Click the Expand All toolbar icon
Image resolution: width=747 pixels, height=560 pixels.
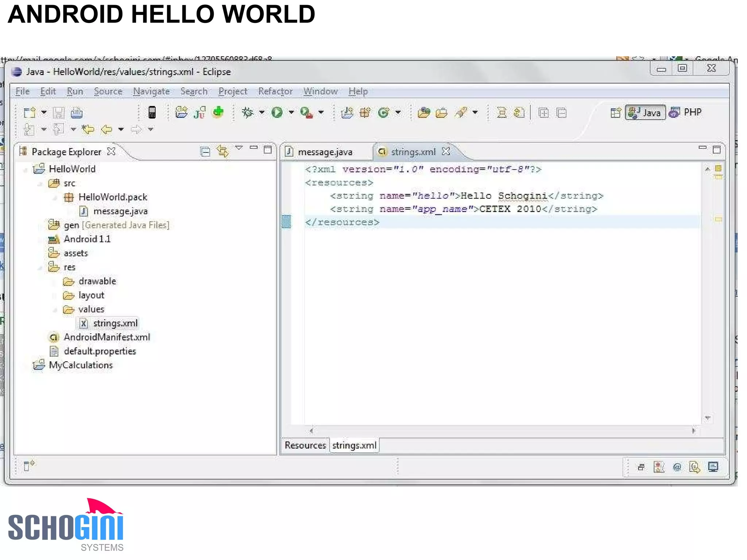coord(543,113)
